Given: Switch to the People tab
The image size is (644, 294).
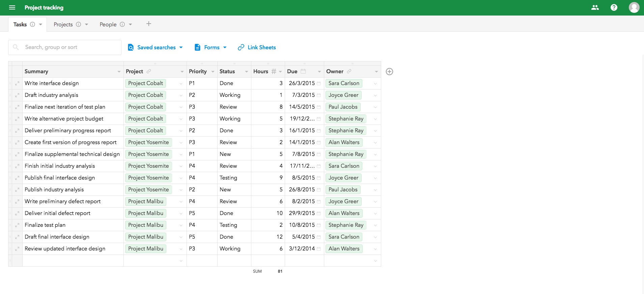Looking at the screenshot, I should (x=108, y=24).
